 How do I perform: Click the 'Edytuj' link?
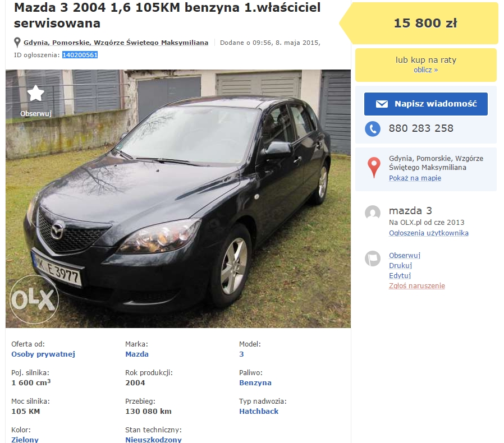(x=400, y=275)
